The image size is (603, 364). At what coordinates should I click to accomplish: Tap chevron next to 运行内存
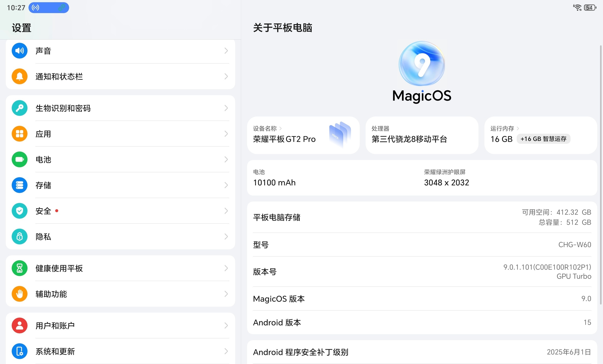pos(518,128)
